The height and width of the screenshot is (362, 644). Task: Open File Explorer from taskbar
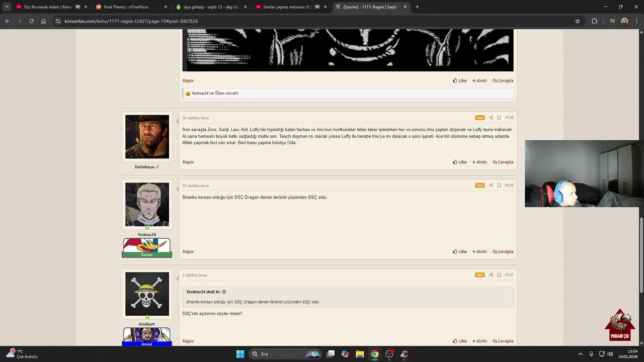pos(360,354)
